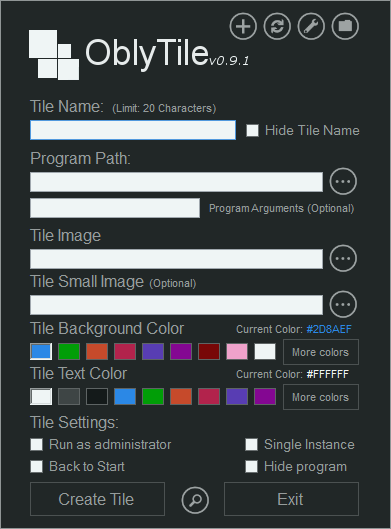Click the plus icon to add new tile

(x=243, y=26)
